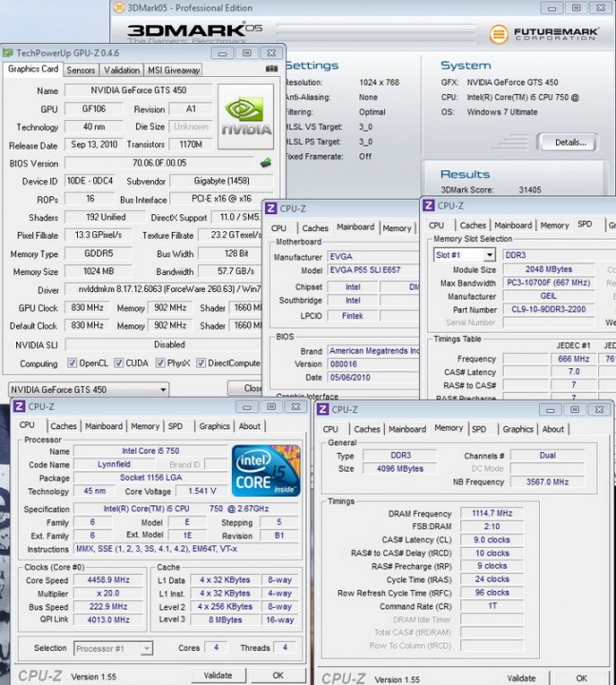Open Caches tab in the bottom-left CPU-Z window
616x685 pixels.
click(64, 426)
